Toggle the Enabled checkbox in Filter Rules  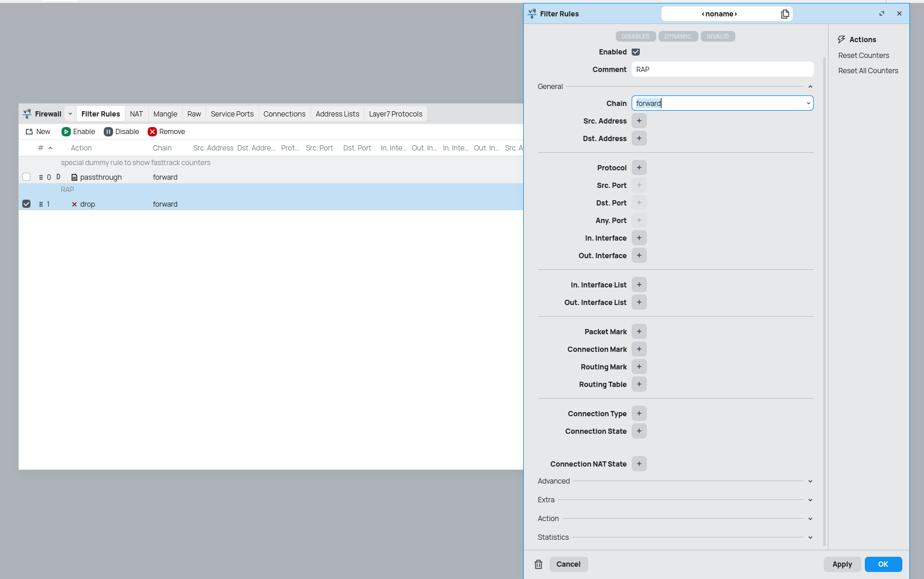click(636, 52)
